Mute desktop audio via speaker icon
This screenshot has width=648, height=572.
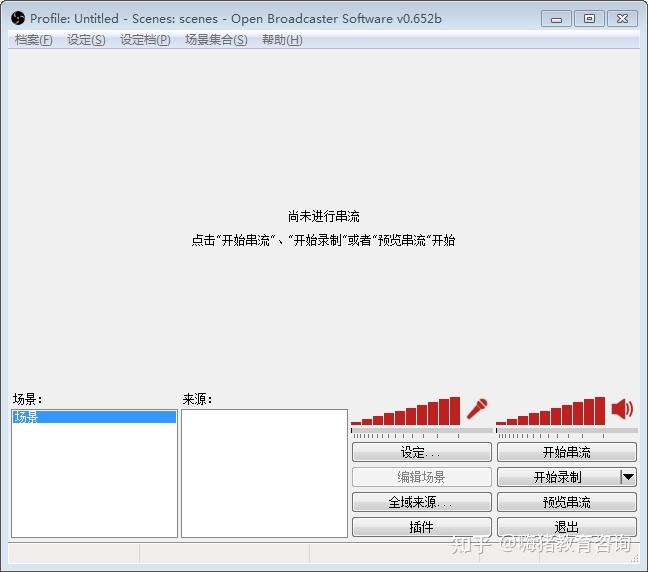622,409
